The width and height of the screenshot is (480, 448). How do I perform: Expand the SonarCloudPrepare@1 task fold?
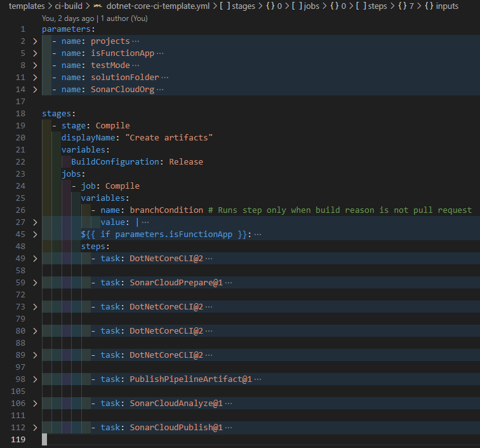click(35, 283)
